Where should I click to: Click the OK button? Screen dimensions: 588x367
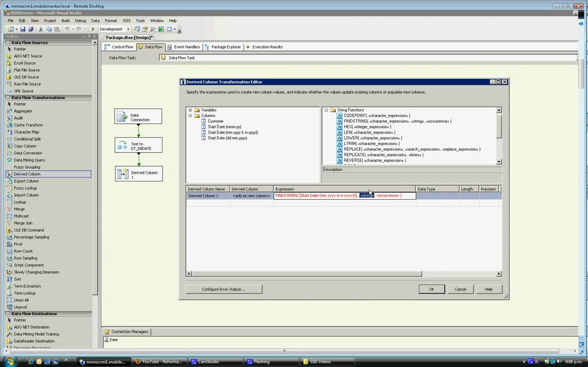432,290
